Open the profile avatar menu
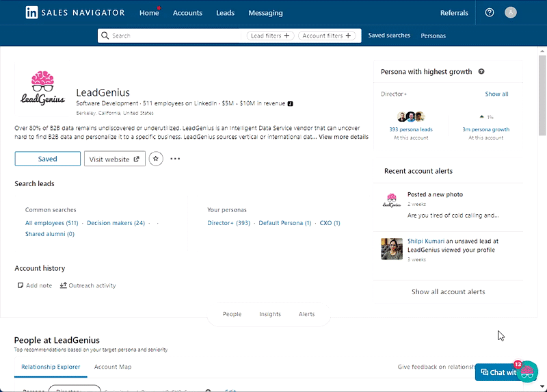 (510, 12)
